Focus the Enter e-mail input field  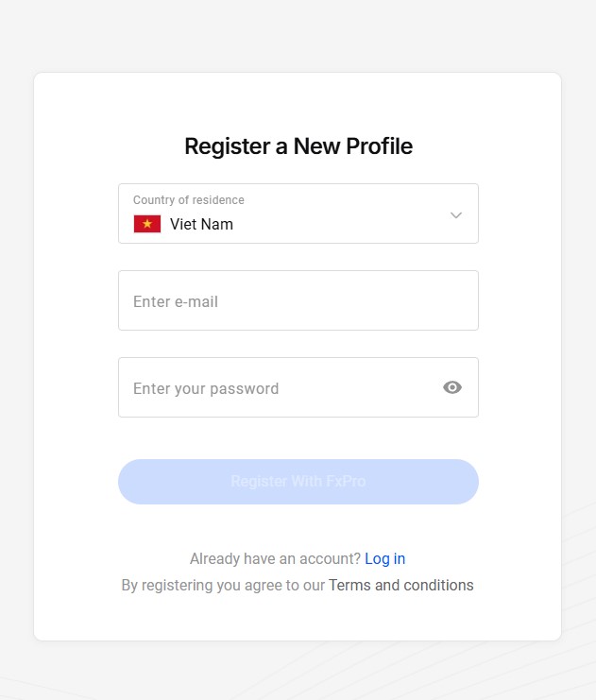[x=298, y=300]
